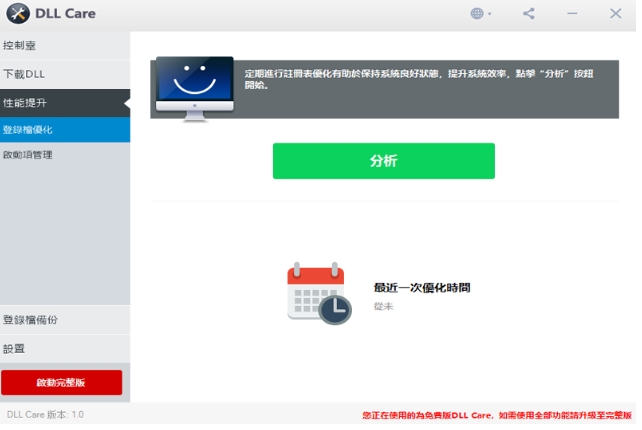Open the globe language selector

point(480,14)
